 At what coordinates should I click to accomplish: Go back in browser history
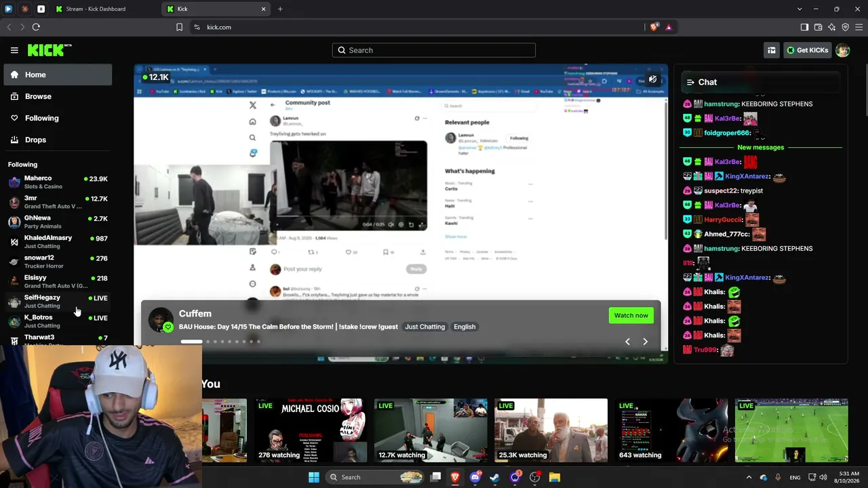click(9, 27)
